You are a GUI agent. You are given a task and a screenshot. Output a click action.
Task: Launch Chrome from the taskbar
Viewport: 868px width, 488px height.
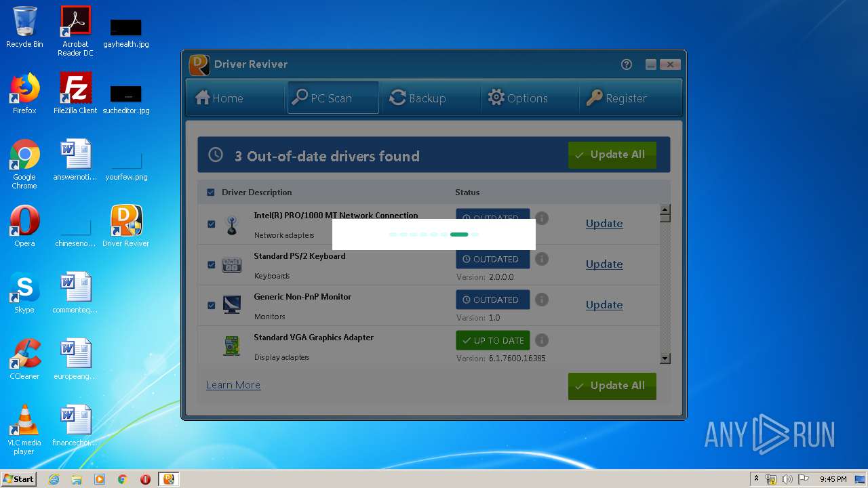123,479
